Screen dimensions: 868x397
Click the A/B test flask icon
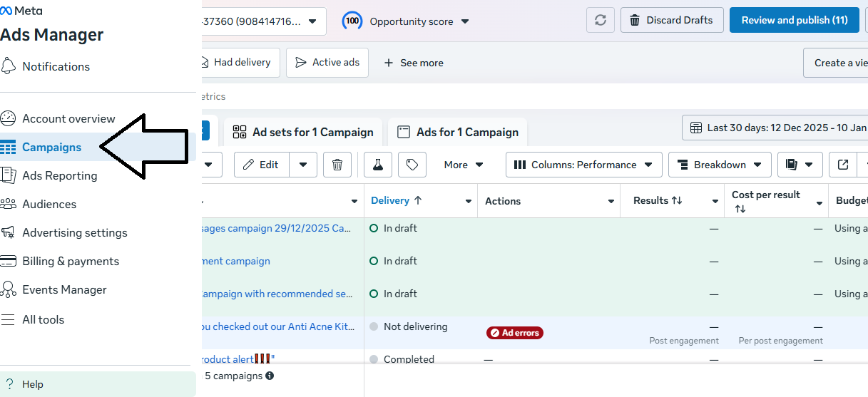pyautogui.click(x=378, y=165)
